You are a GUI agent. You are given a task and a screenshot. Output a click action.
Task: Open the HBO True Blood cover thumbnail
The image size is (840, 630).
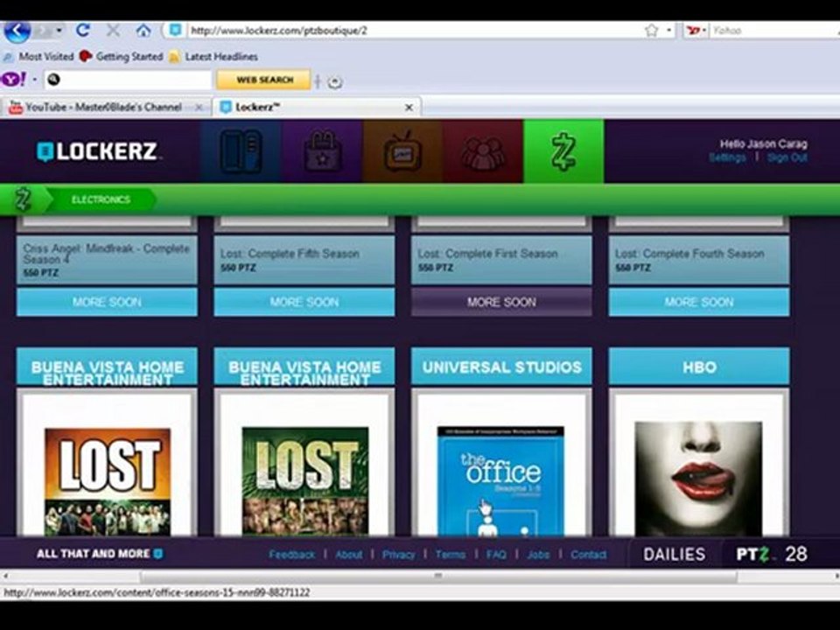coord(698,479)
